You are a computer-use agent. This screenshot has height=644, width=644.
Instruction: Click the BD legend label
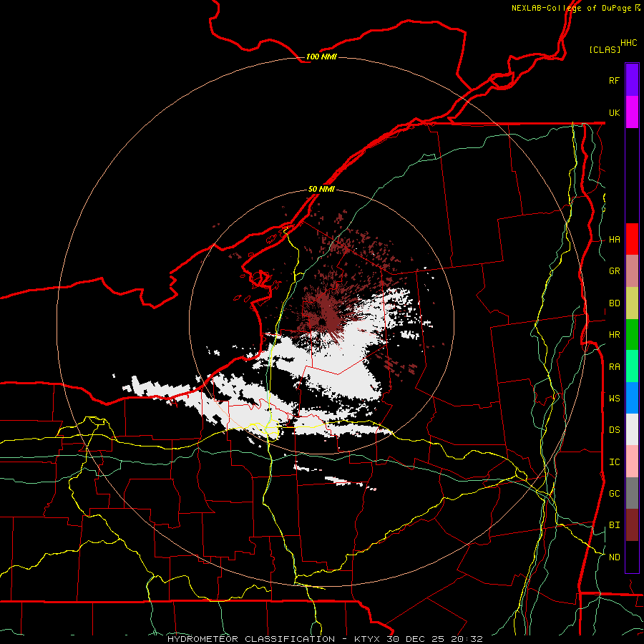click(614, 303)
